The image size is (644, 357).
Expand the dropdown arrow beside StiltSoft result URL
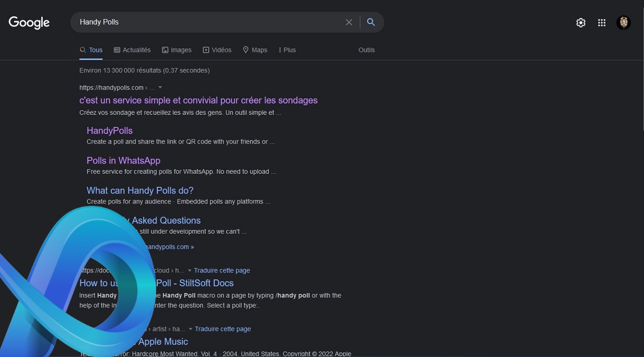coord(190,270)
